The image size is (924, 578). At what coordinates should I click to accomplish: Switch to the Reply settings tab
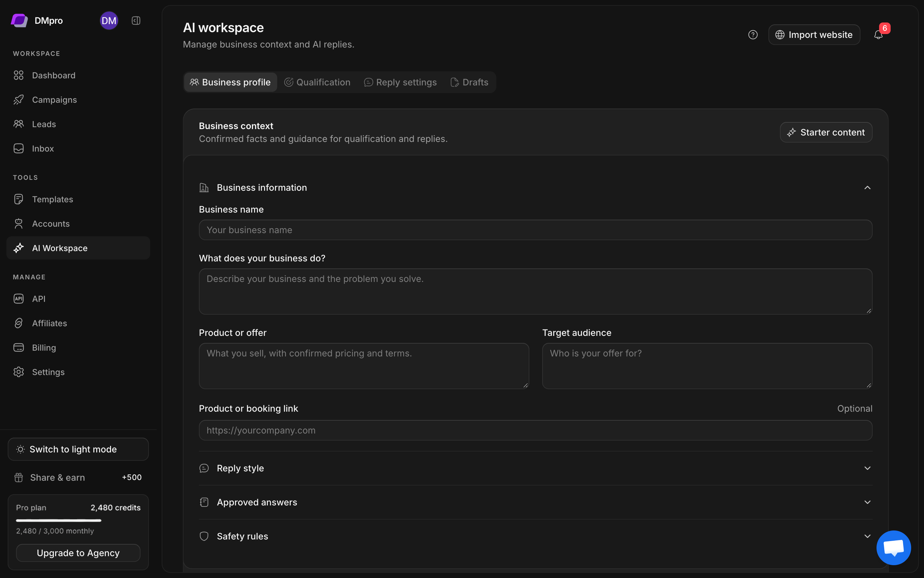click(x=400, y=82)
